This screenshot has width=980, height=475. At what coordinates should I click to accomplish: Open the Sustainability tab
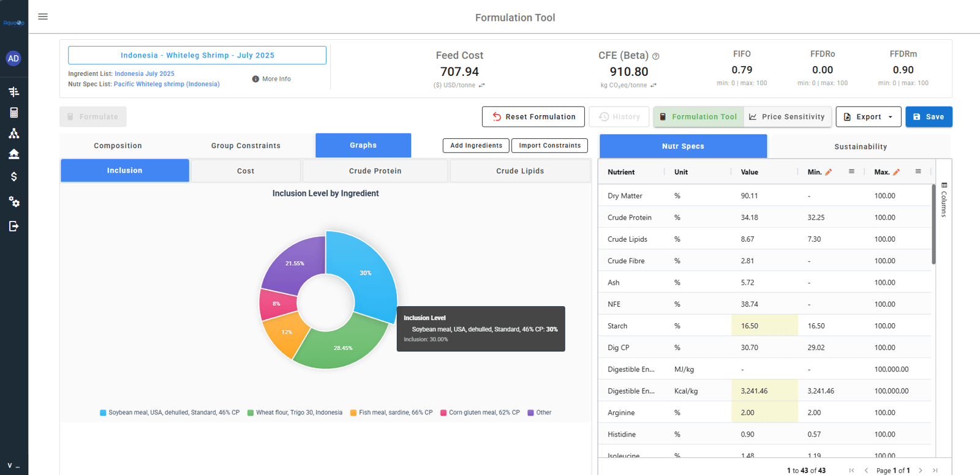[861, 146]
